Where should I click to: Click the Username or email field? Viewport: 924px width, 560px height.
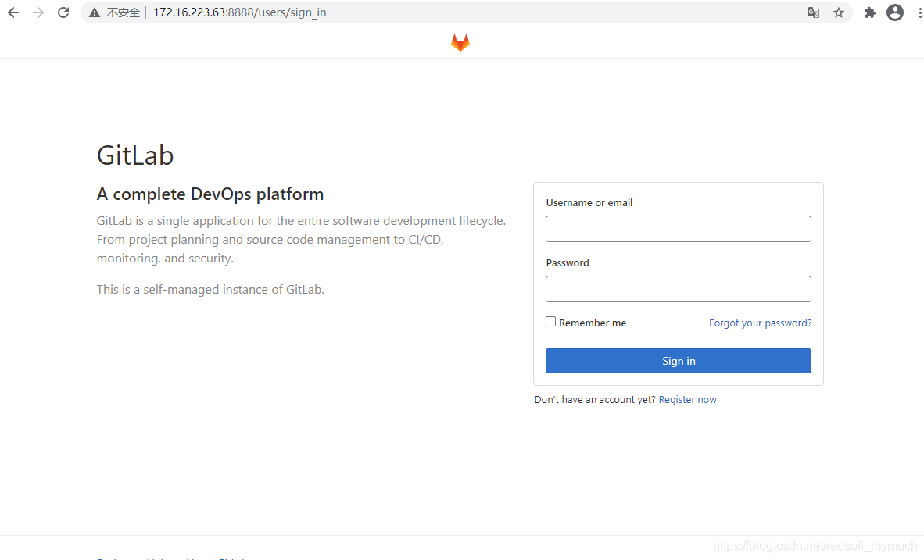pyautogui.click(x=679, y=229)
